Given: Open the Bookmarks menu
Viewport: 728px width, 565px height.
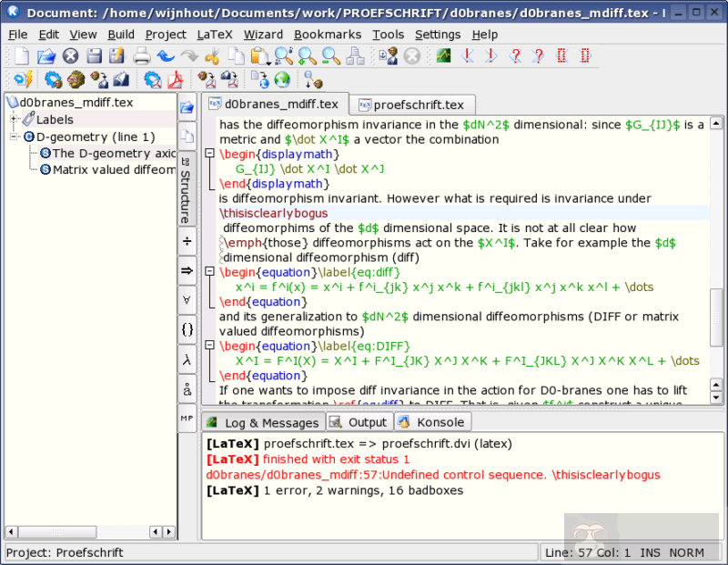Looking at the screenshot, I should tap(328, 34).
